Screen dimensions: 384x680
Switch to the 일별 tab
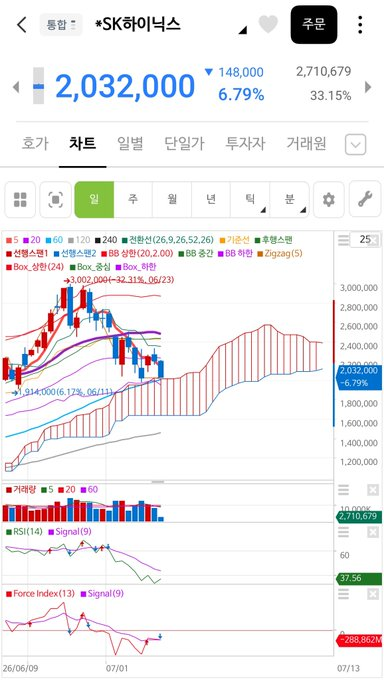(x=130, y=144)
